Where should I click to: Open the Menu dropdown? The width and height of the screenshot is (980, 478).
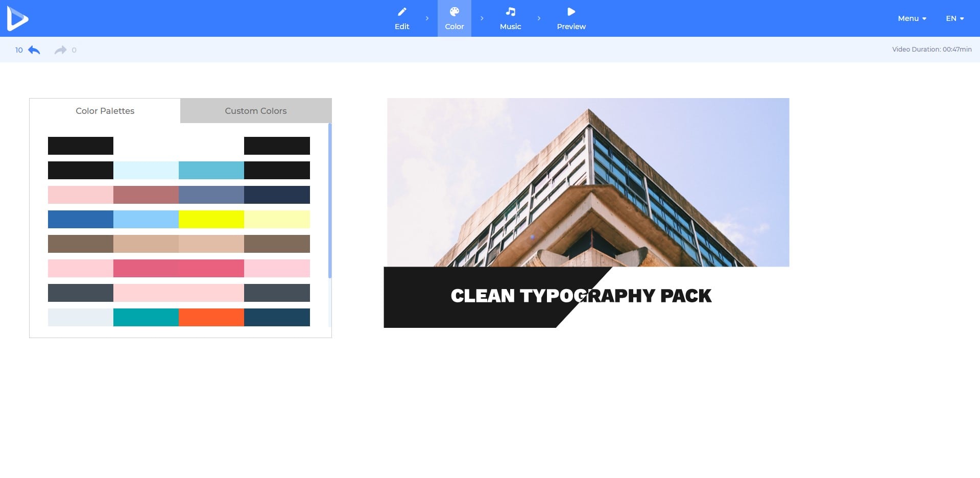coord(912,18)
